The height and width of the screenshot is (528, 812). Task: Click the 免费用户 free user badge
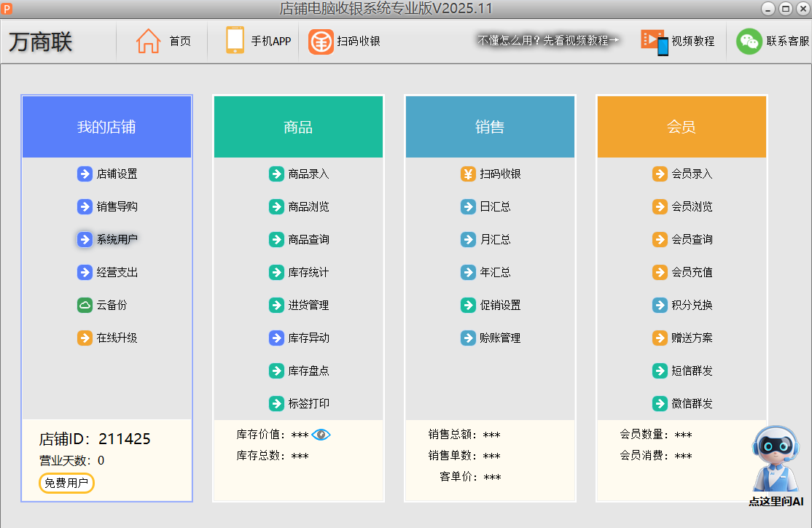(x=66, y=483)
